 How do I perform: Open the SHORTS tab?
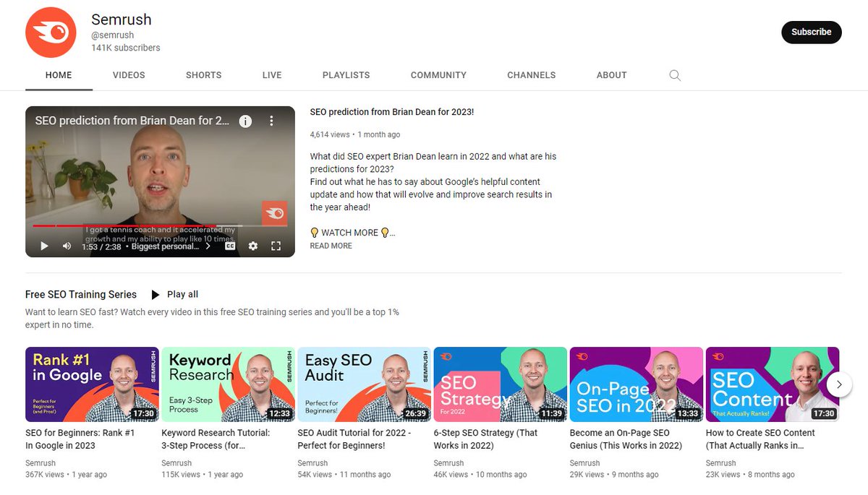pyautogui.click(x=204, y=75)
